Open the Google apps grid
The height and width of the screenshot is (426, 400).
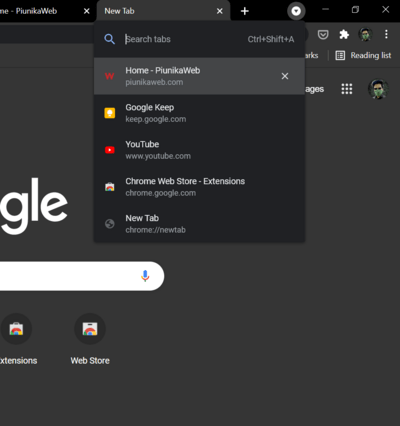pyautogui.click(x=347, y=89)
